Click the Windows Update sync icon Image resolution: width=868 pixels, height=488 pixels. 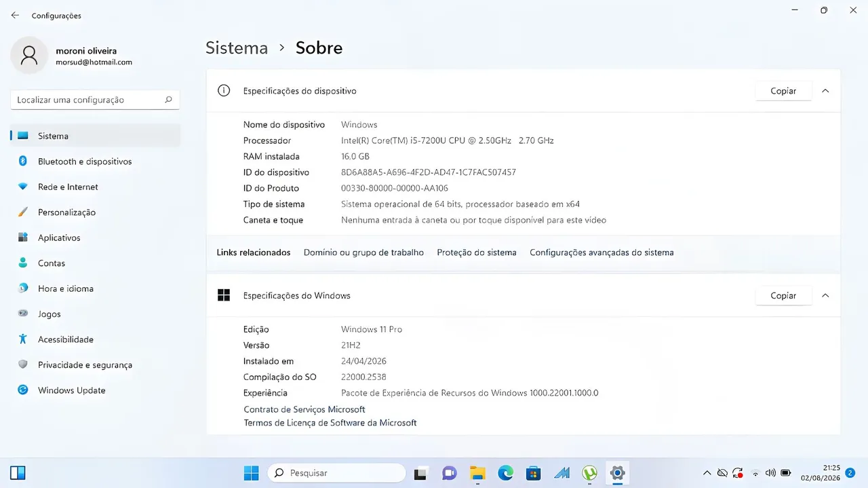point(23,390)
